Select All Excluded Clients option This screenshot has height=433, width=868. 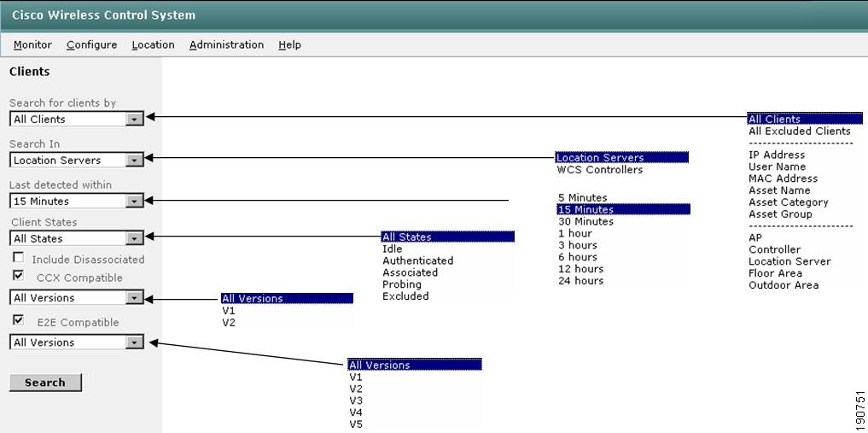pos(800,132)
